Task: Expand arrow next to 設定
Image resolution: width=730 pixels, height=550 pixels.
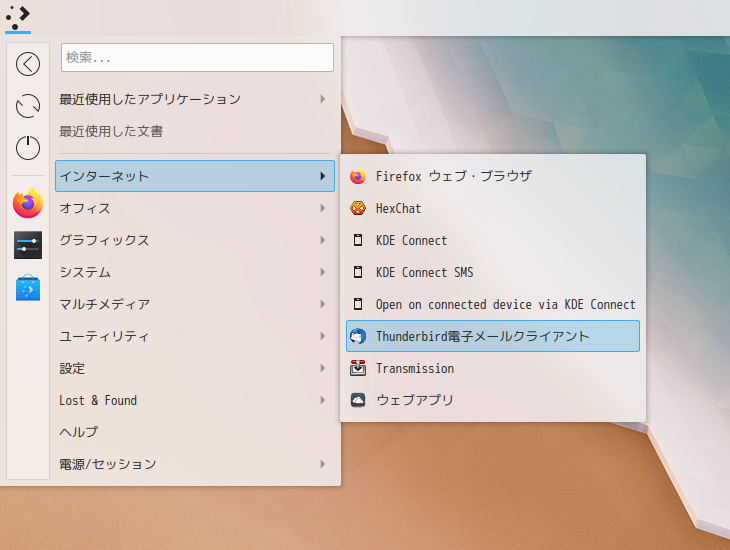Action: tap(323, 368)
